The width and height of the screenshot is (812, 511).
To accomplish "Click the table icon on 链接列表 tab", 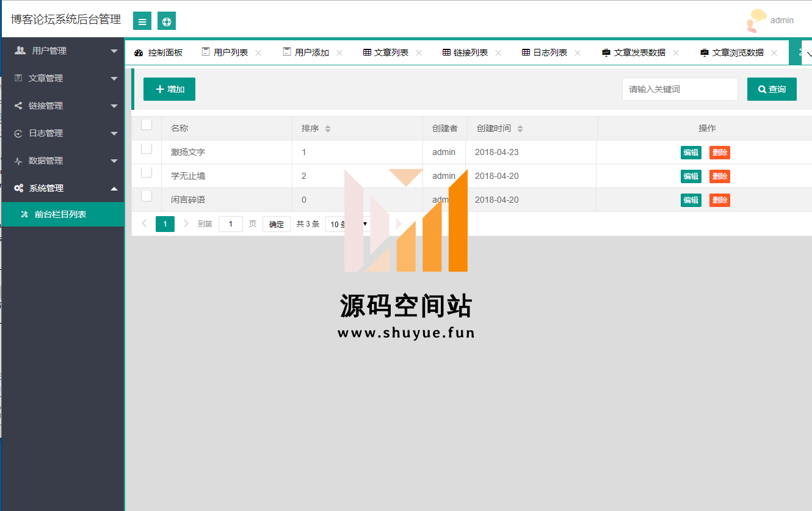I will 446,53.
